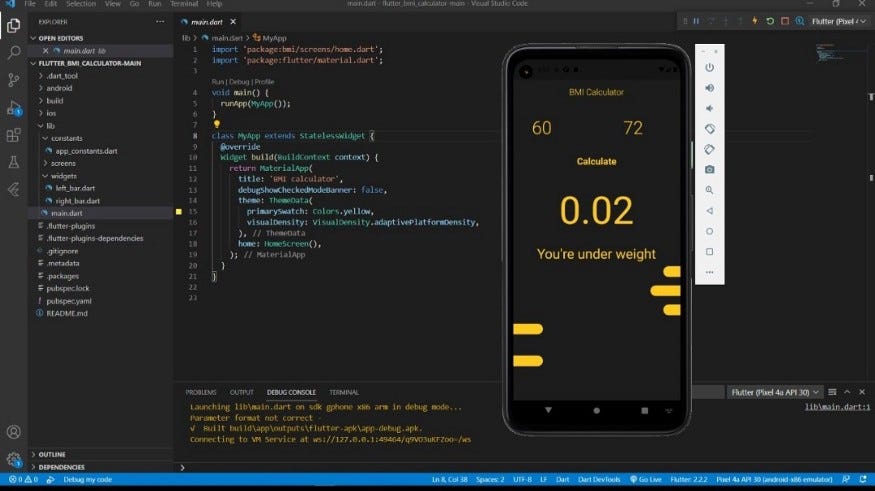875x491 pixels.
Task: Click the Run code lens above main()
Action: click(x=217, y=81)
